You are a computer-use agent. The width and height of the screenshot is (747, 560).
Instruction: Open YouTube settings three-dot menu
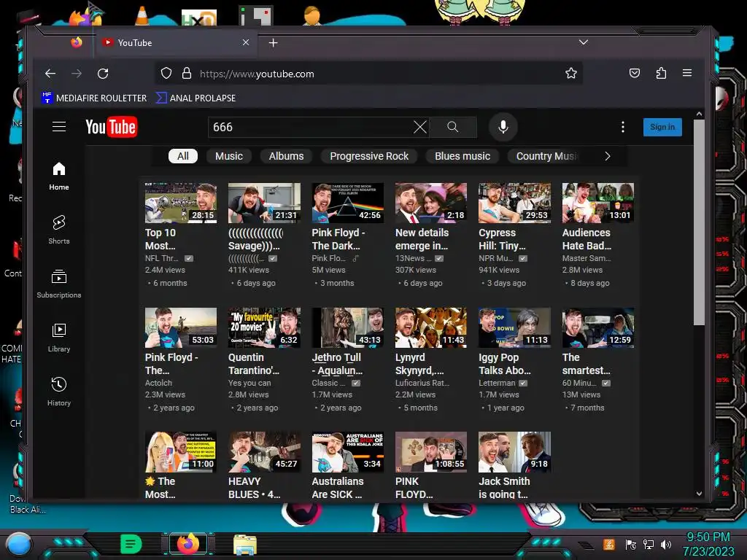(623, 127)
